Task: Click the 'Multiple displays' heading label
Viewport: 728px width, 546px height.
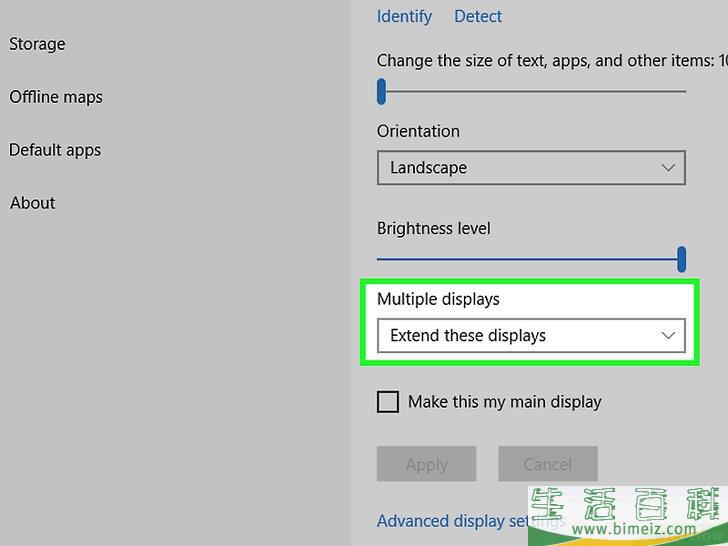Action: point(438,299)
